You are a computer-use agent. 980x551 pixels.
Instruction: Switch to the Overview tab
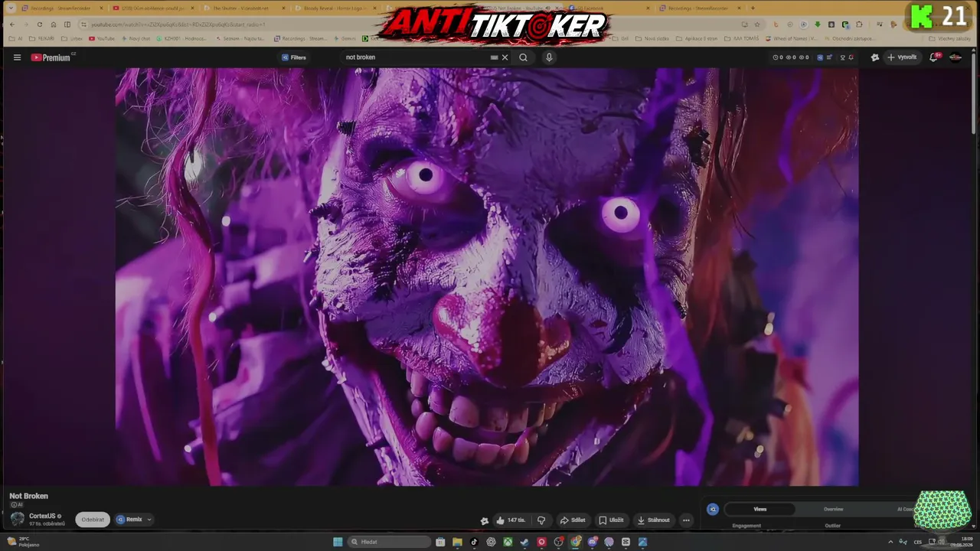point(833,509)
